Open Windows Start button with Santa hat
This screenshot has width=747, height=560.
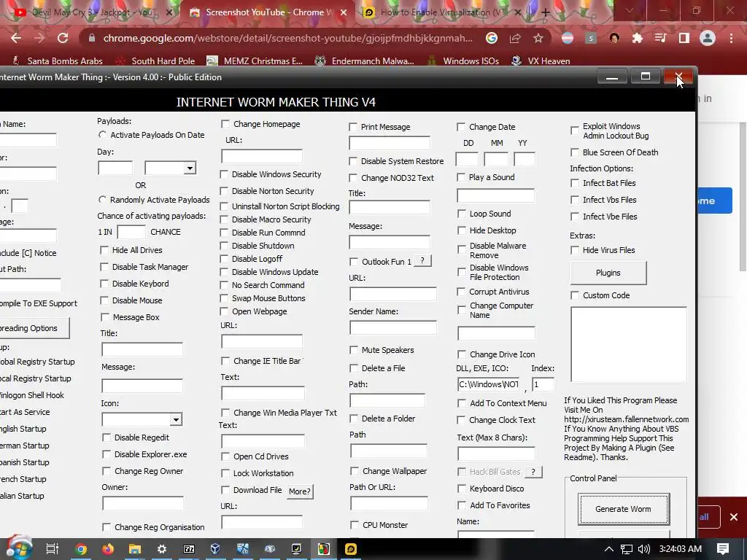click(18, 548)
